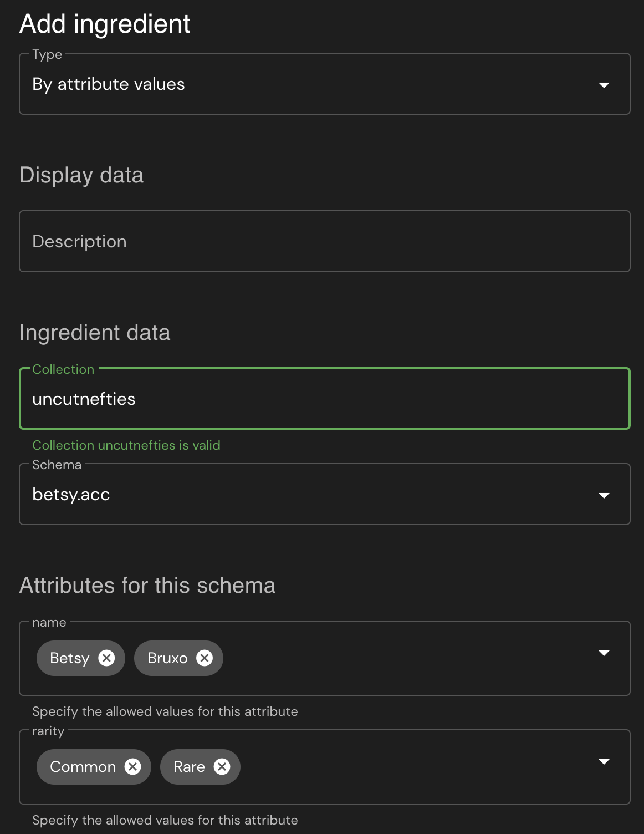Click the Schema field dropdown arrow
Screen dimensions: 644x834
604,495
